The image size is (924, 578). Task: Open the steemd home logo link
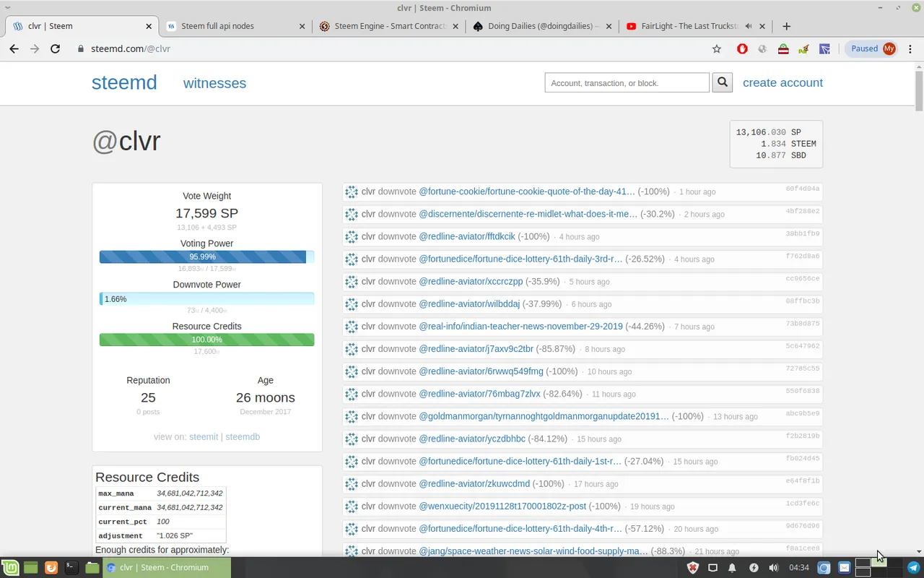point(124,82)
